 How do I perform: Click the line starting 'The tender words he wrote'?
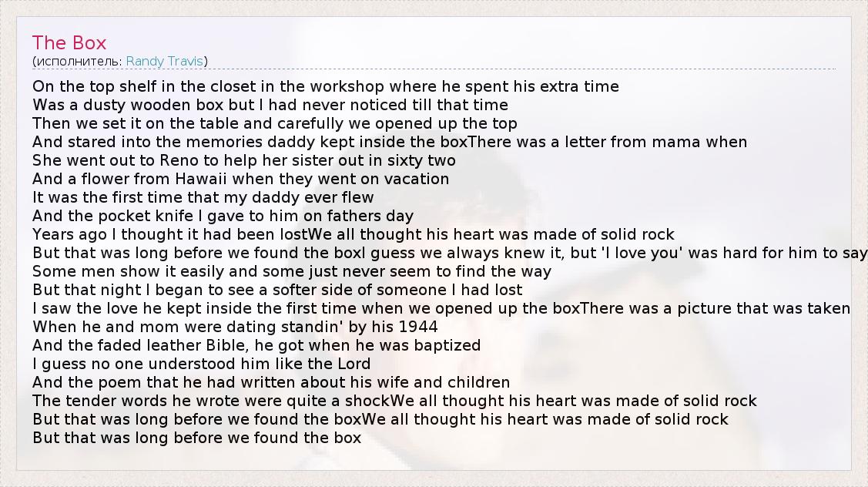click(394, 401)
